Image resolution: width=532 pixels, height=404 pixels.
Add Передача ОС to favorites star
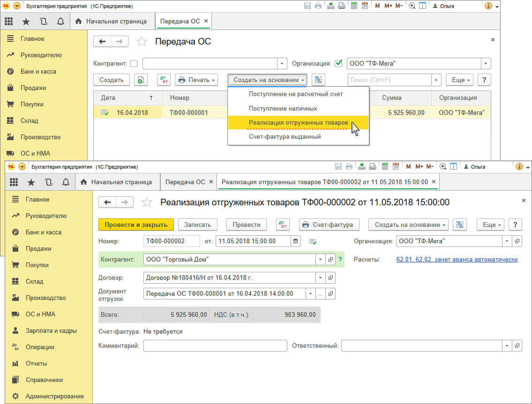[142, 42]
